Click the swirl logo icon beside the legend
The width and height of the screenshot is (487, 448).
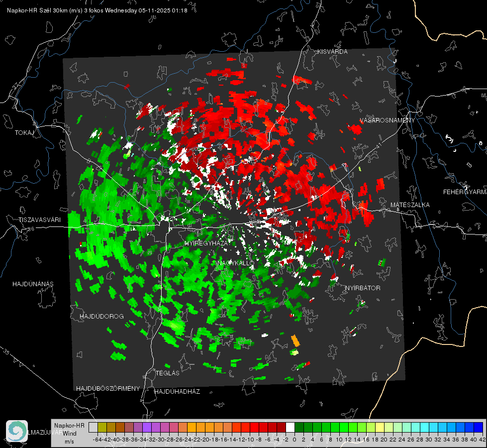point(17,431)
